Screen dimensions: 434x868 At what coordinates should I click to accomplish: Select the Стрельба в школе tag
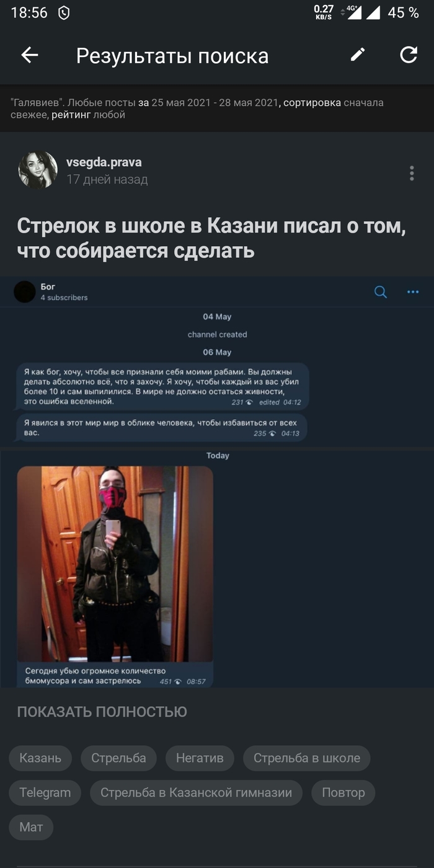coord(306,758)
